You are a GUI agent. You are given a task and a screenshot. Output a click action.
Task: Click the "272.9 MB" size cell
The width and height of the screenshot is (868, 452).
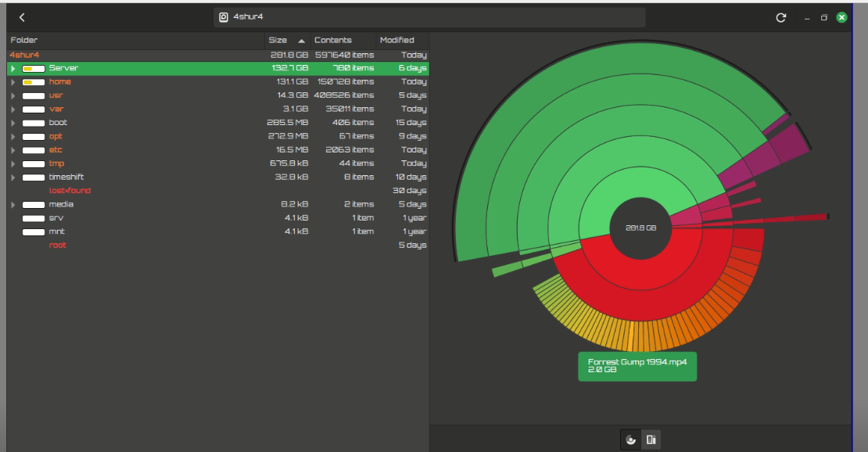288,136
